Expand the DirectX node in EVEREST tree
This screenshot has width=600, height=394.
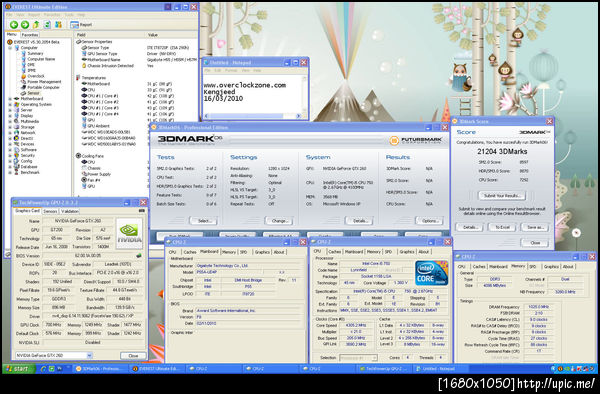coord(10,138)
